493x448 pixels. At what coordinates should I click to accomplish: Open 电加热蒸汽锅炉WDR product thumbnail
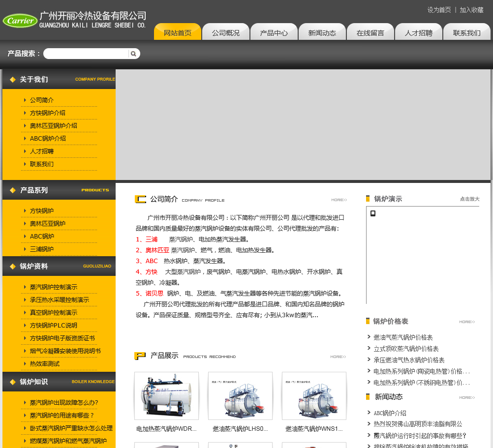(167, 396)
